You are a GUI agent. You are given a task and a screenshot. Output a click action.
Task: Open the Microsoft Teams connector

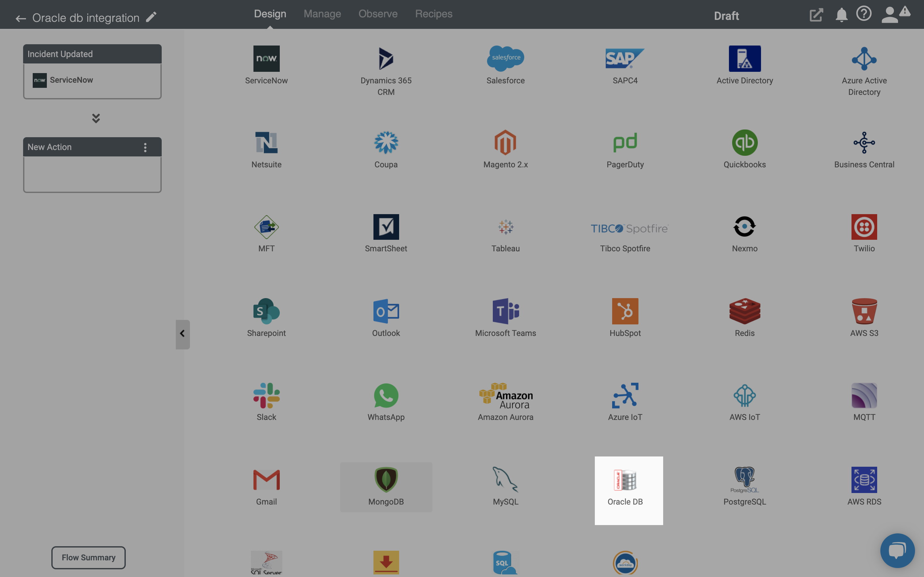click(506, 316)
